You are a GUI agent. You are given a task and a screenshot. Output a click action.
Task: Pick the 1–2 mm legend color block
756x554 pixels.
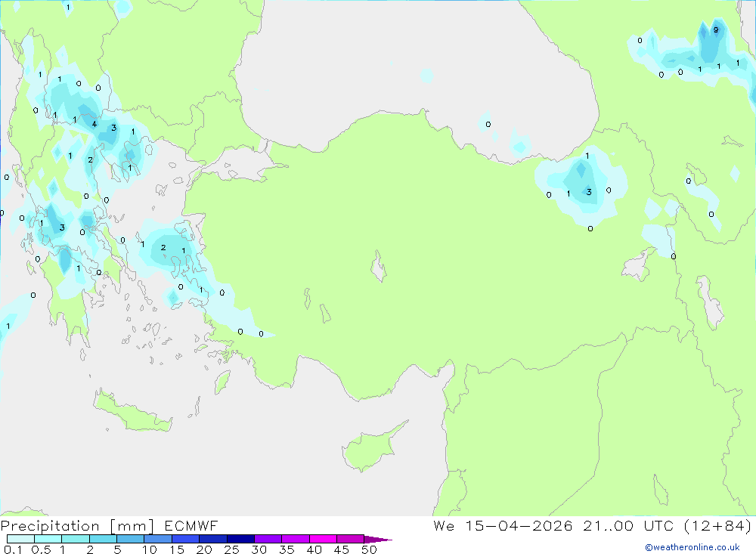(76, 539)
